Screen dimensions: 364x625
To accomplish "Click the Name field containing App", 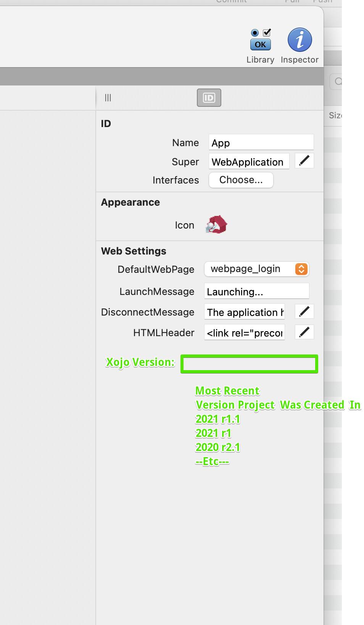I will [261, 142].
